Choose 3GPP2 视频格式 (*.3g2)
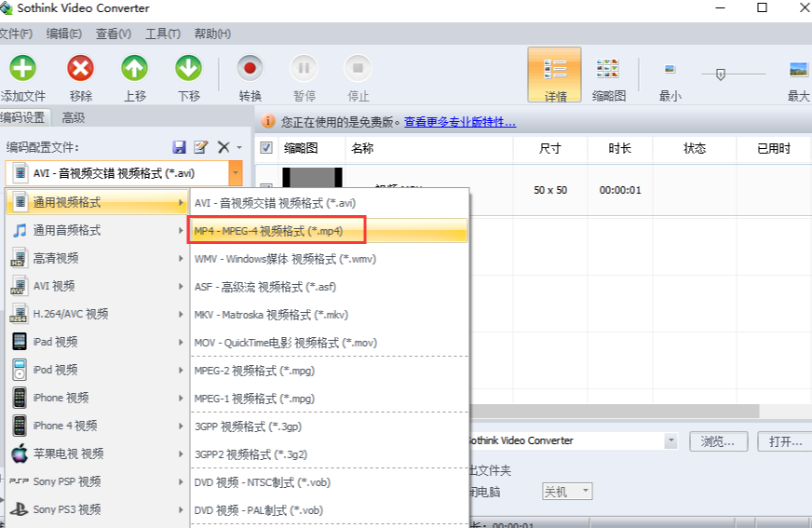 330,454
